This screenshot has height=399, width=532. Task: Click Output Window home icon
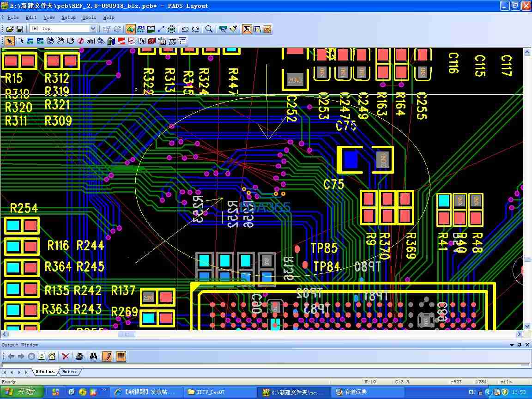[52, 357]
